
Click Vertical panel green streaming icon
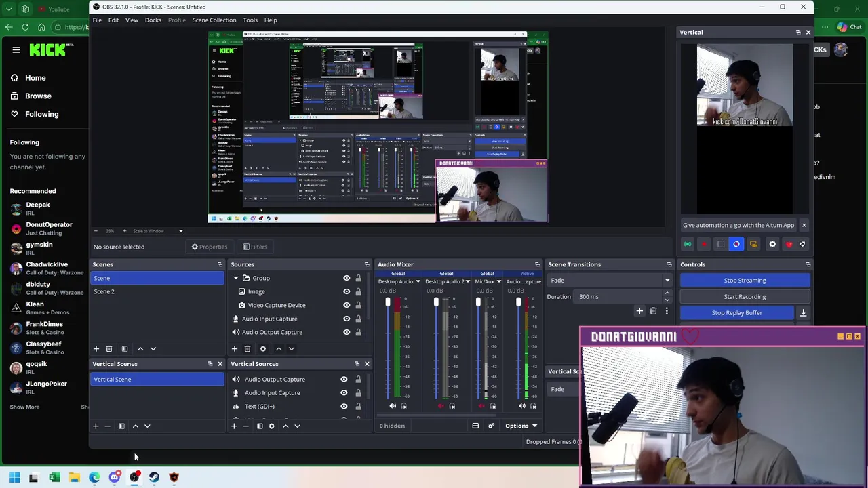(x=688, y=244)
